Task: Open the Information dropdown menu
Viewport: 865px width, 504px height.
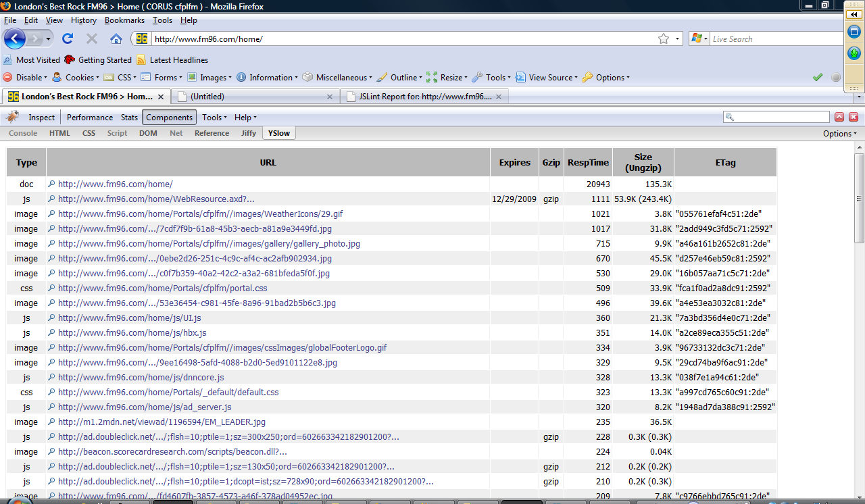Action: [x=268, y=77]
